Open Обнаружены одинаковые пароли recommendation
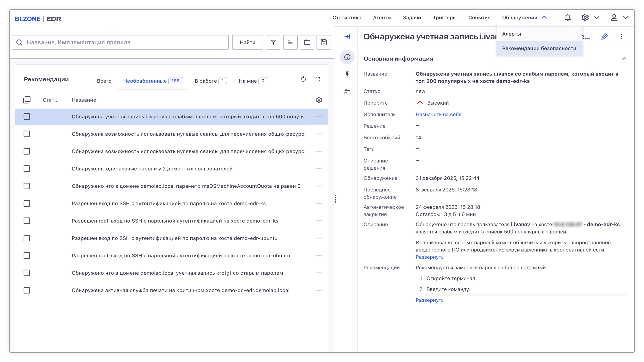 point(152,169)
